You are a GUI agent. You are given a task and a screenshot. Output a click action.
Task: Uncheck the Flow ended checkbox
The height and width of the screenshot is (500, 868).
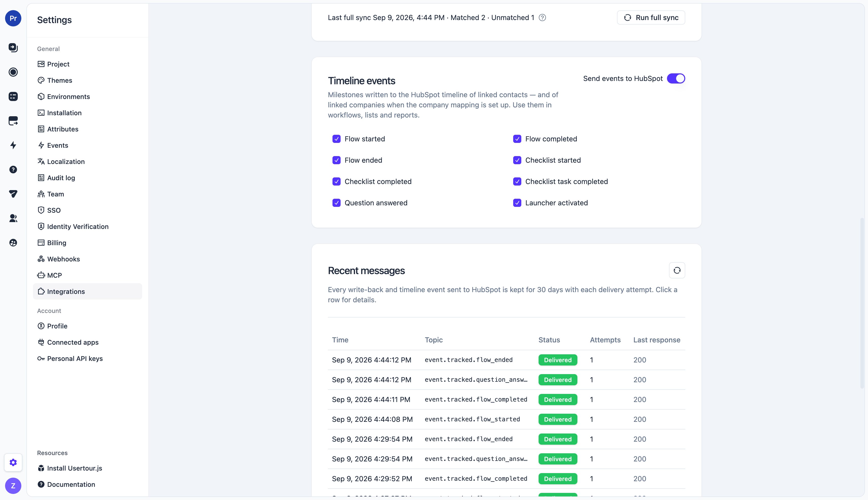[x=336, y=160]
